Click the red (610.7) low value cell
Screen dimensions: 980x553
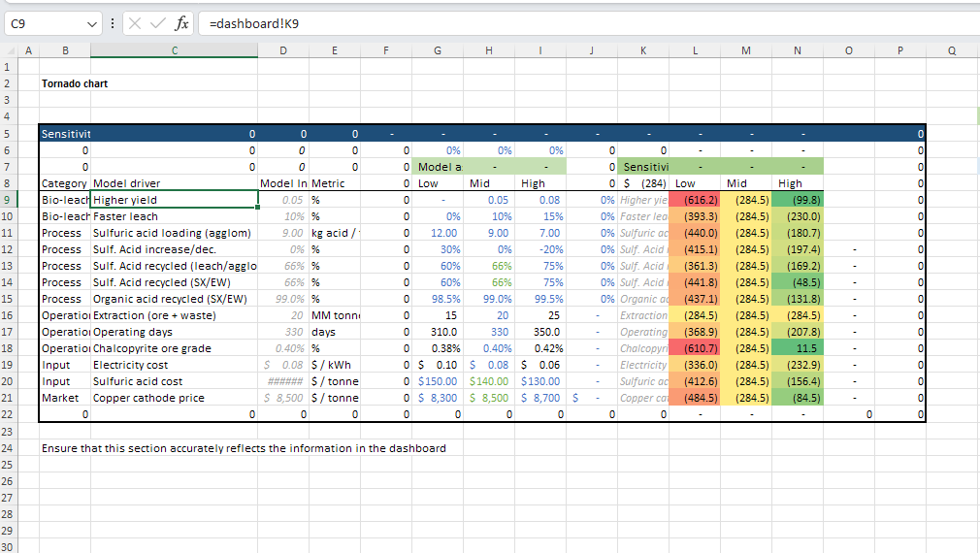pyautogui.click(x=695, y=348)
